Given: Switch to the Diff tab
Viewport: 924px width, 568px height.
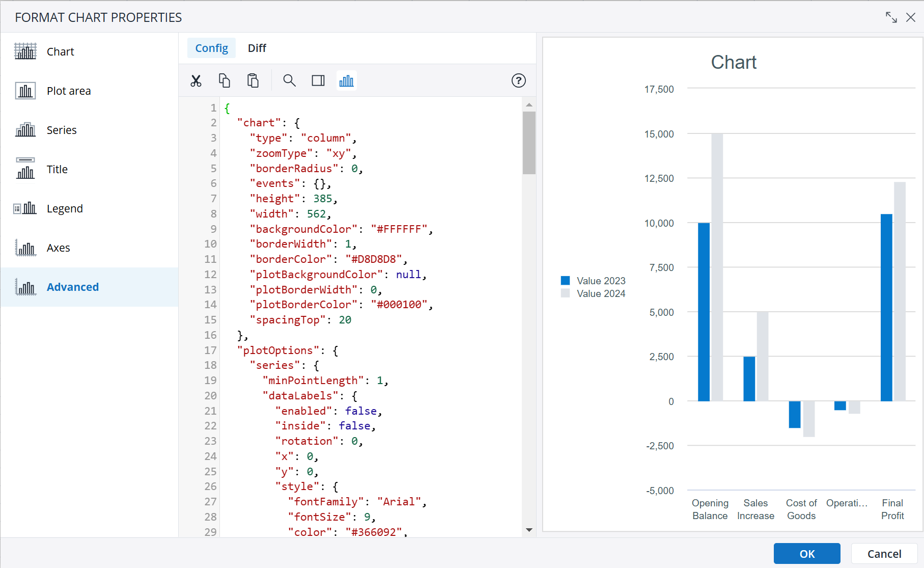Looking at the screenshot, I should coord(257,48).
